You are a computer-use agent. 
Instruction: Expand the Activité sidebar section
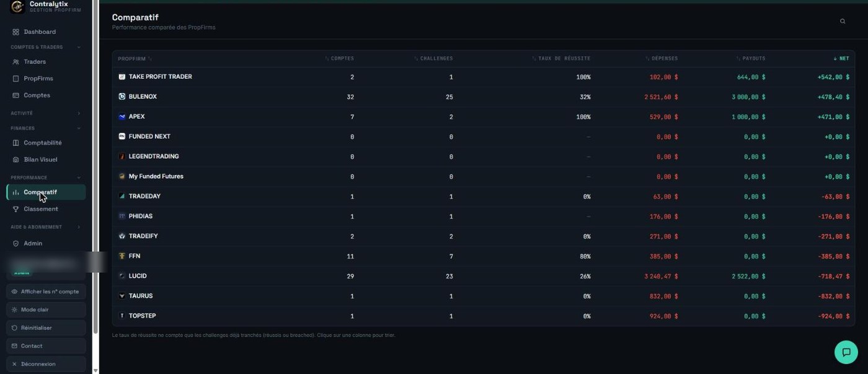click(46, 114)
